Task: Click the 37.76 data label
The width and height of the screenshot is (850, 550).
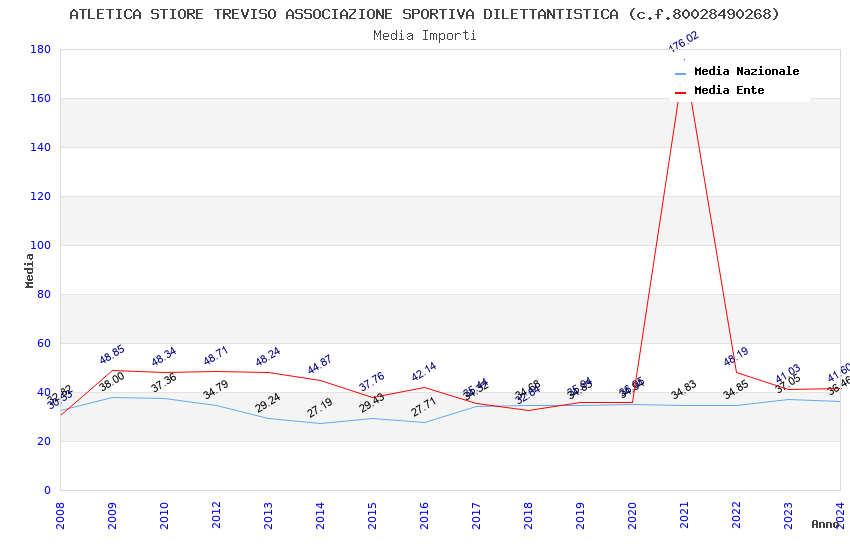Action: coord(372,381)
